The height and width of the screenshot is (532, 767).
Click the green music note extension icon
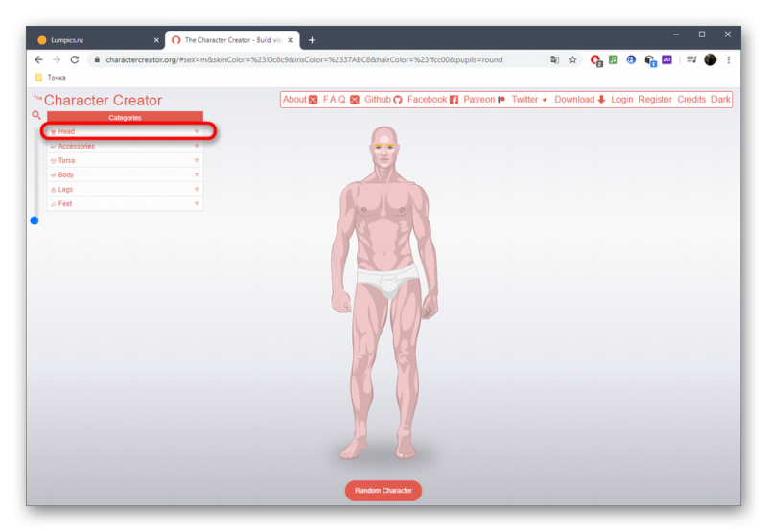pos(613,59)
